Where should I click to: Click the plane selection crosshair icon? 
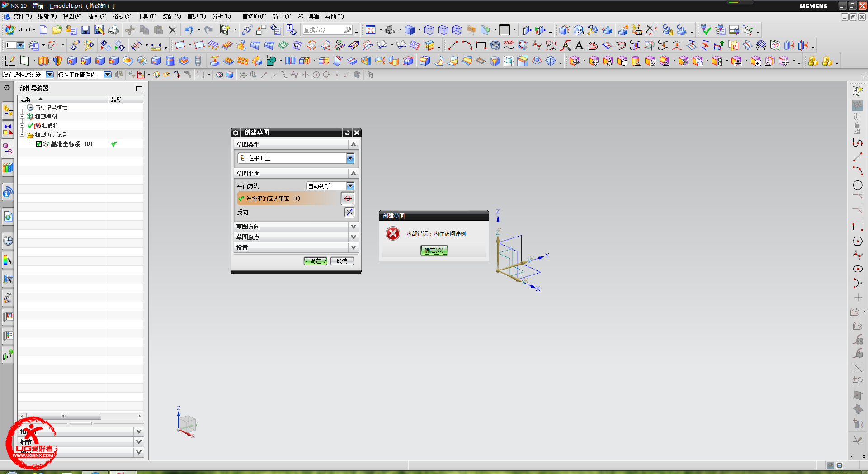348,199
